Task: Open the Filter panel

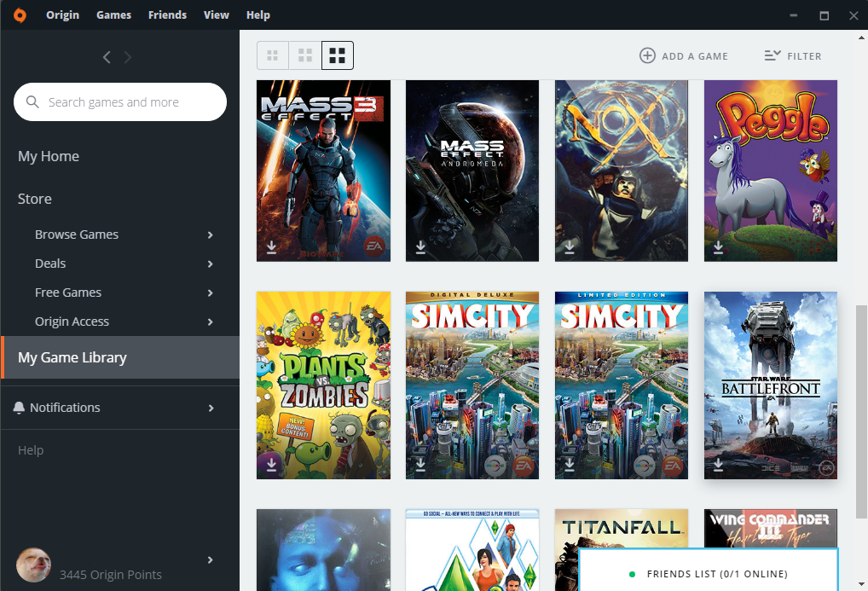Action: (x=793, y=56)
